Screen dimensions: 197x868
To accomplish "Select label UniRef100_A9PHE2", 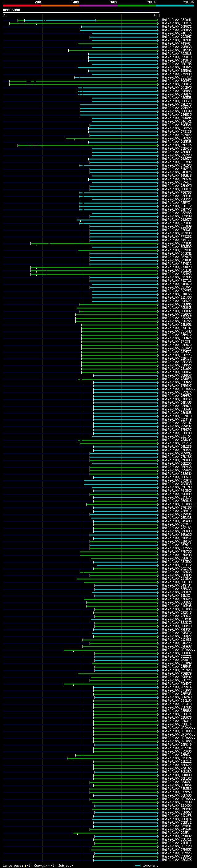I will (x=176, y=84).
